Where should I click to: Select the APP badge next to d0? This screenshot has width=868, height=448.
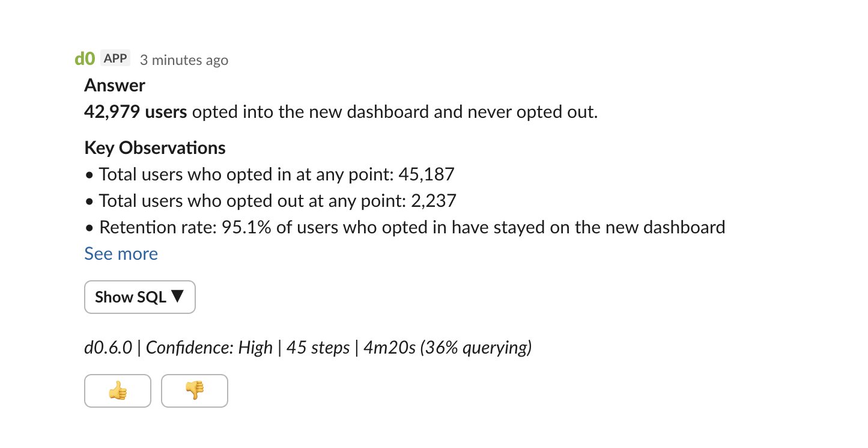[114, 58]
